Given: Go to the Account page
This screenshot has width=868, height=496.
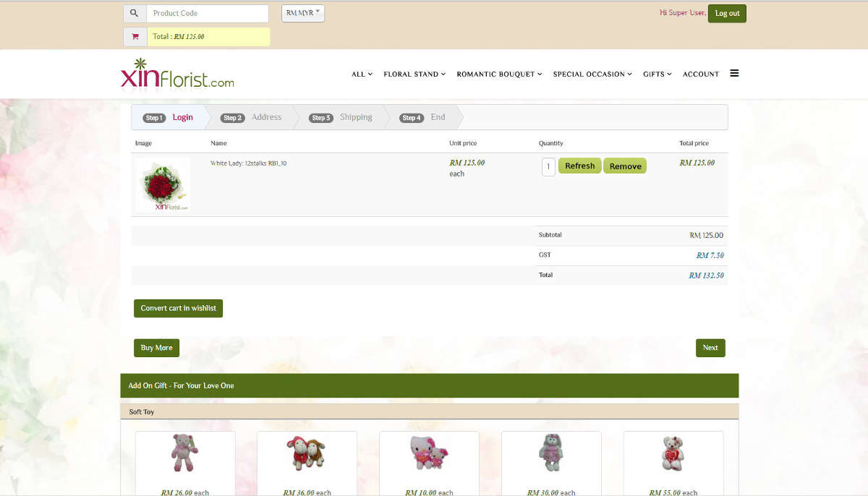Looking at the screenshot, I should coord(700,74).
